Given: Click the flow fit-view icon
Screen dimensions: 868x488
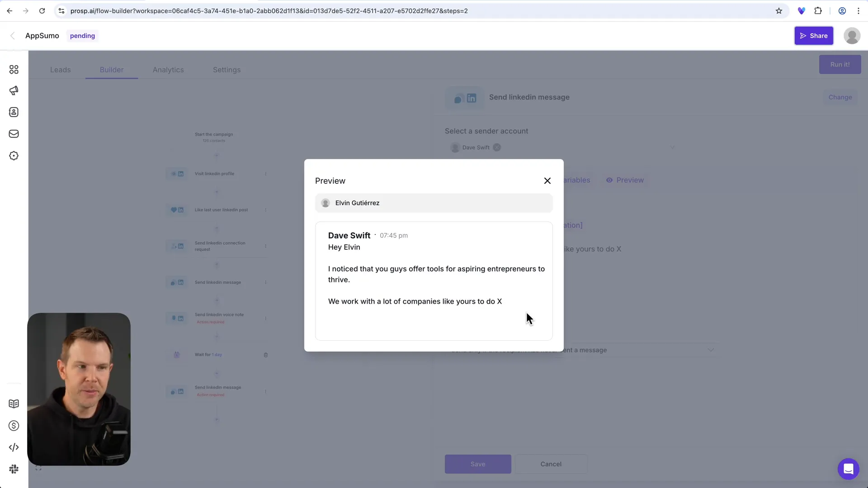Looking at the screenshot, I should pyautogui.click(x=38, y=468).
